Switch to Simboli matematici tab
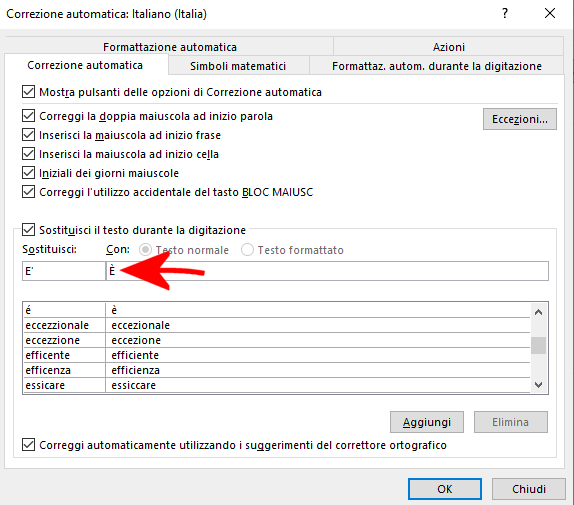 [x=238, y=66]
